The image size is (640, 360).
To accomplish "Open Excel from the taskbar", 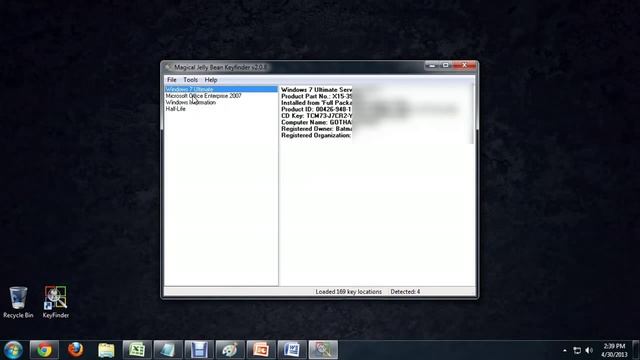I will click(x=137, y=350).
